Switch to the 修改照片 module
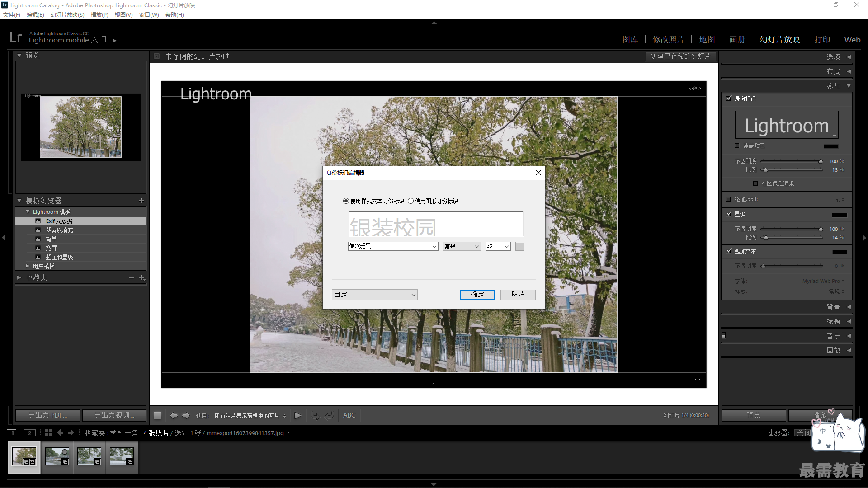The image size is (868, 488). click(x=669, y=40)
